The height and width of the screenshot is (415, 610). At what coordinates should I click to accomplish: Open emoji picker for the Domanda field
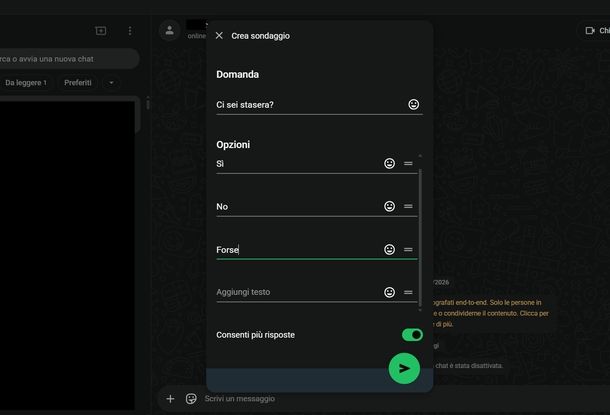click(x=414, y=104)
